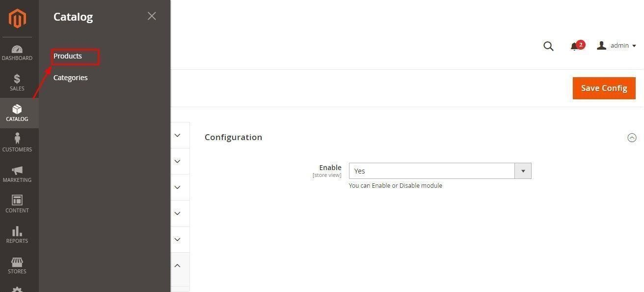
Task: Open the Customers sidebar menu
Action: [17, 144]
